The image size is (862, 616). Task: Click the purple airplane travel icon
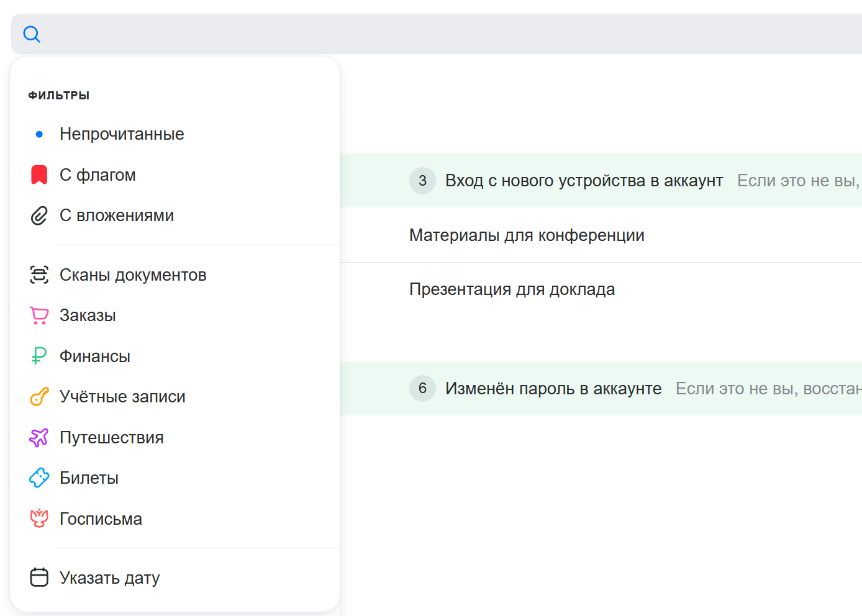click(39, 438)
